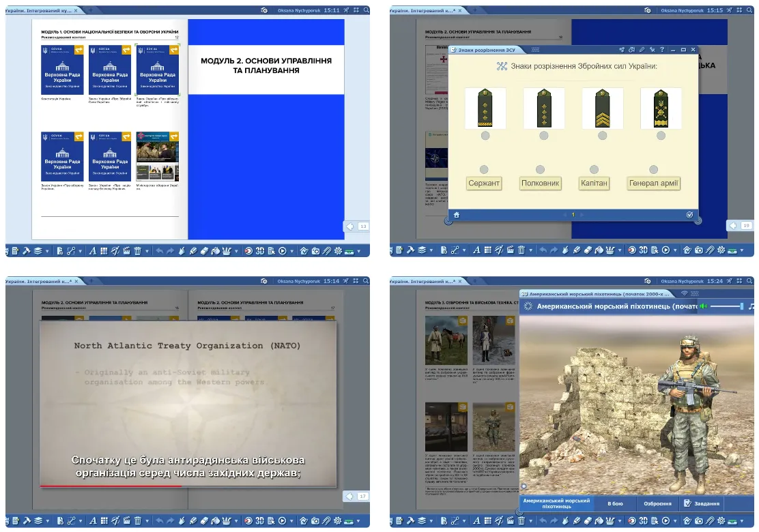Select the dot above the Капітан label
This screenshot has width=759, height=532.
point(594,169)
